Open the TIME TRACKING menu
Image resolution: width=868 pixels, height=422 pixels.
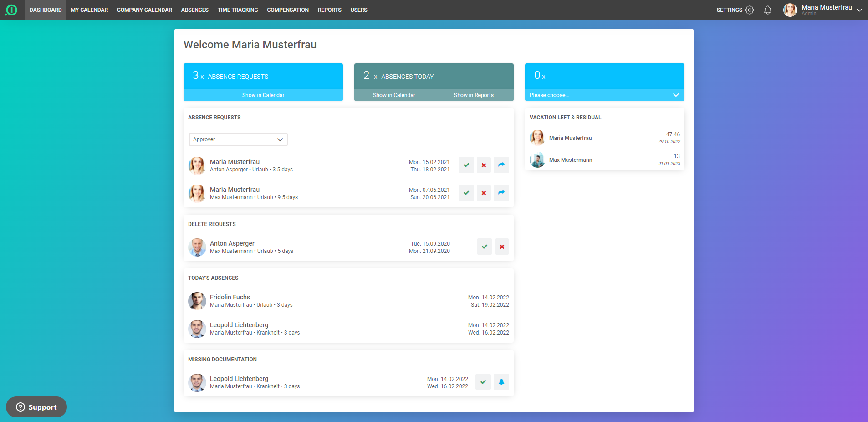click(237, 10)
